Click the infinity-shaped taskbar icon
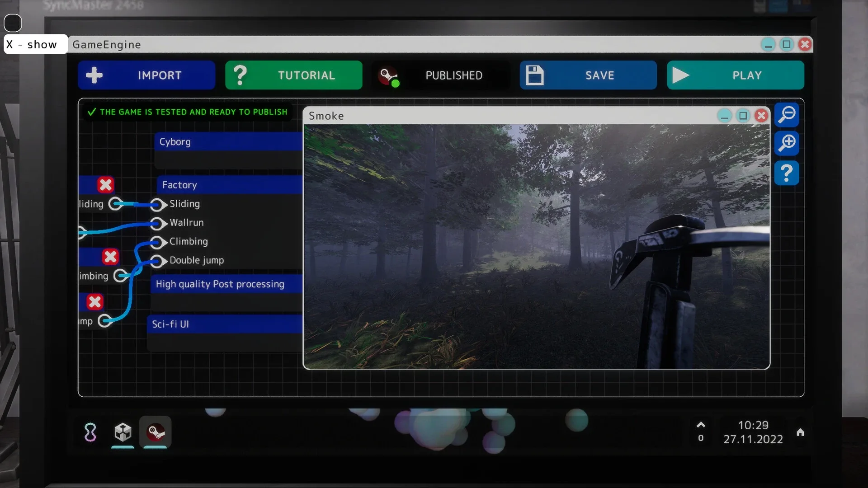This screenshot has height=488, width=868. click(90, 432)
